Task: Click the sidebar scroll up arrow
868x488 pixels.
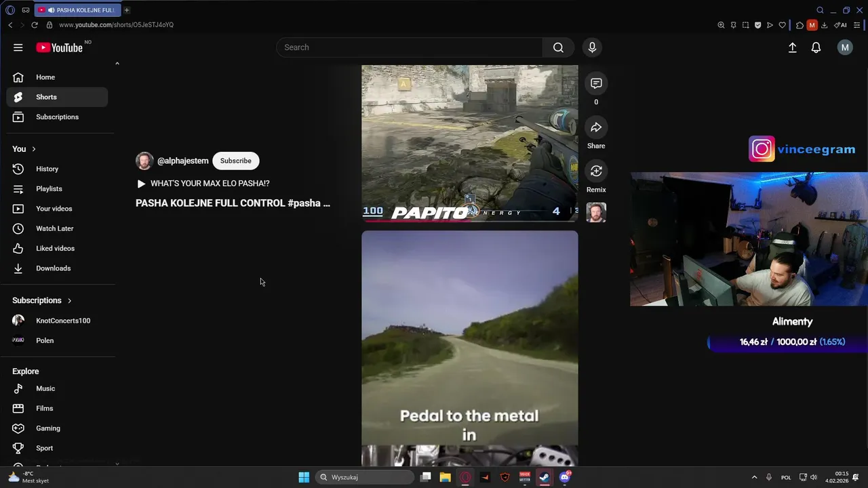Action: [117, 64]
